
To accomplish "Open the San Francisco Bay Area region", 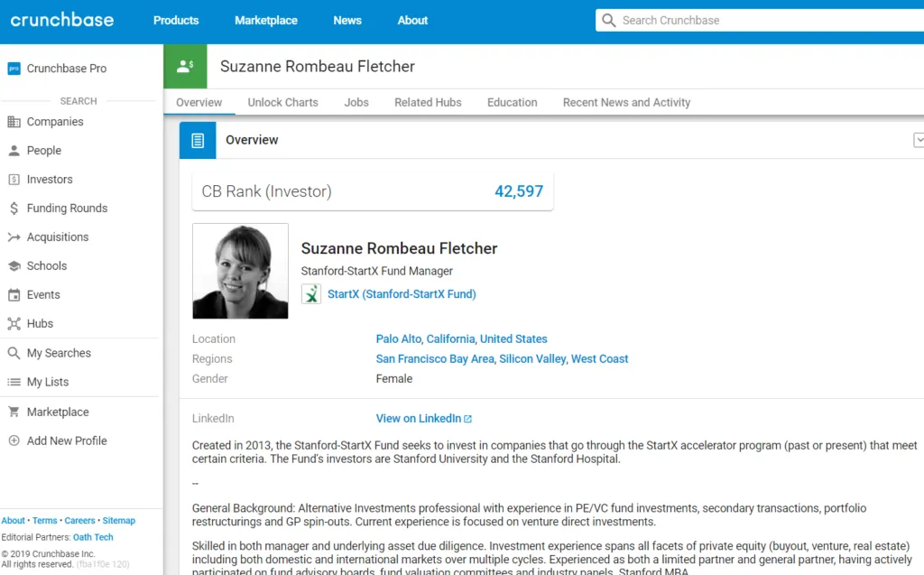I will click(435, 359).
